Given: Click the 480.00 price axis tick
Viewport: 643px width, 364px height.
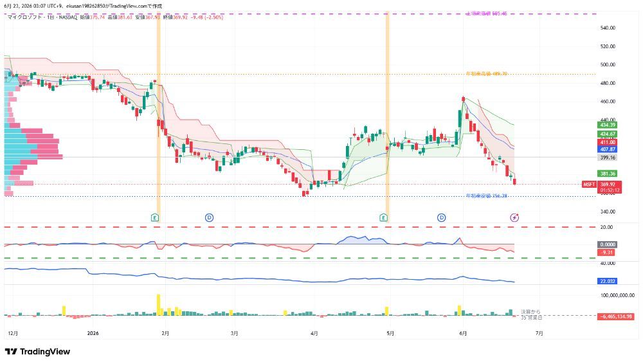Looking at the screenshot, I should (x=608, y=83).
